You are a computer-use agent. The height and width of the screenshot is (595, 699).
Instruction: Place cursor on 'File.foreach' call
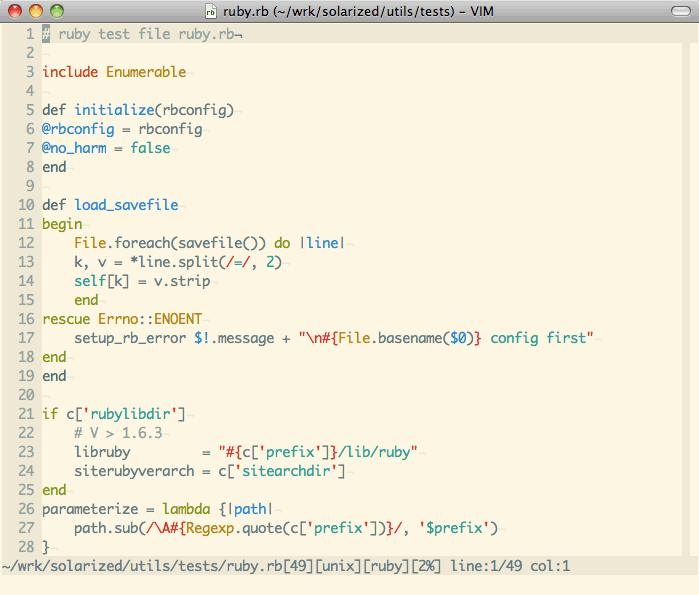(x=122, y=243)
